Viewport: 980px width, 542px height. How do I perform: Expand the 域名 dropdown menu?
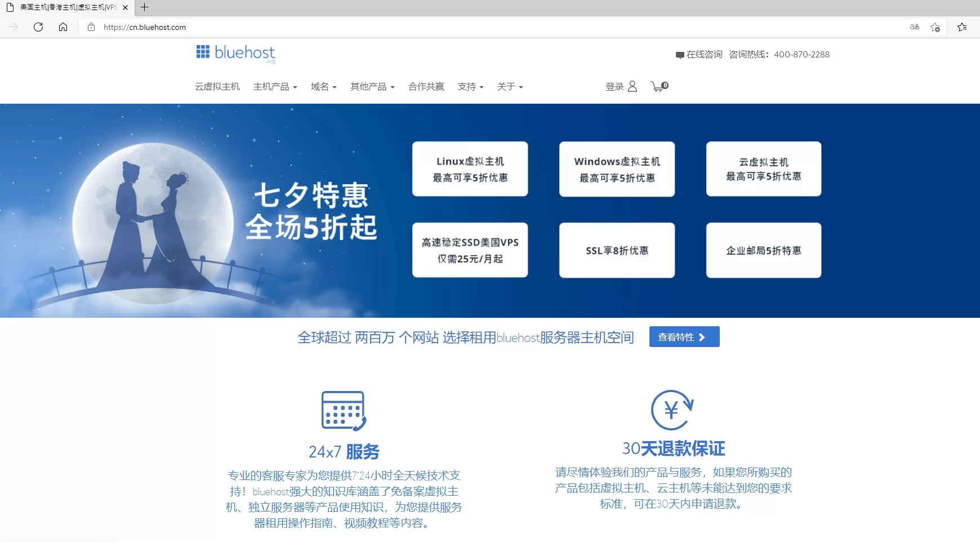point(323,87)
